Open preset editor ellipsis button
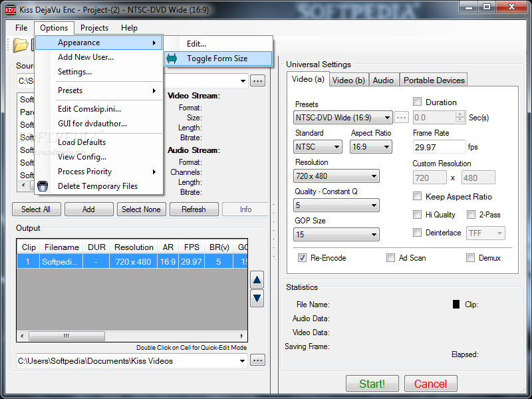 tap(402, 118)
